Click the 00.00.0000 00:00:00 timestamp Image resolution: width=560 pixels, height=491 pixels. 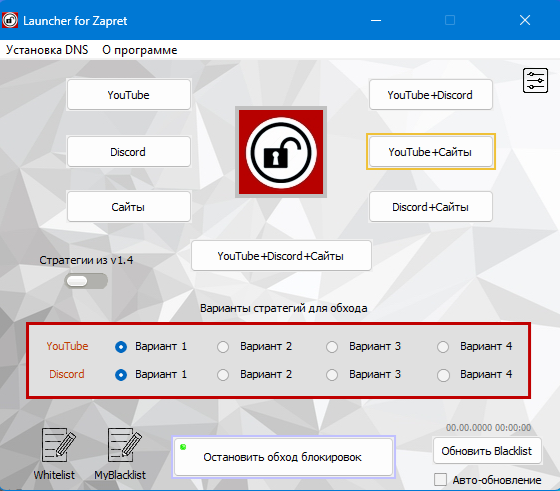pos(488,427)
